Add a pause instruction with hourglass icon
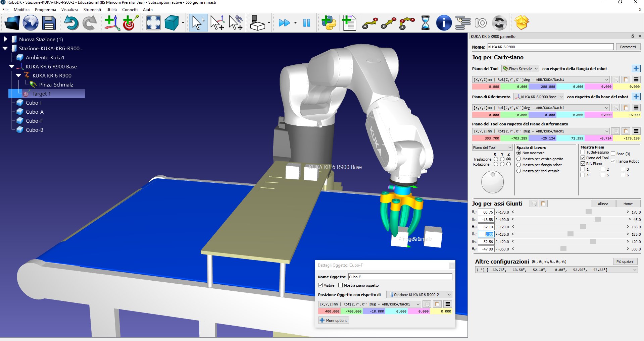Viewport: 644px width, 341px height. click(x=426, y=23)
